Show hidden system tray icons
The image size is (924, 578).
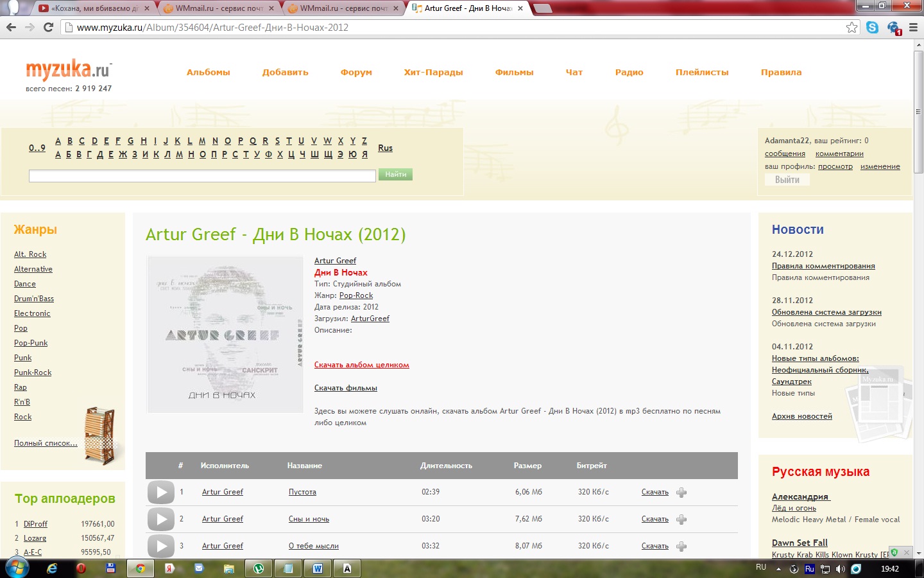[x=778, y=569]
